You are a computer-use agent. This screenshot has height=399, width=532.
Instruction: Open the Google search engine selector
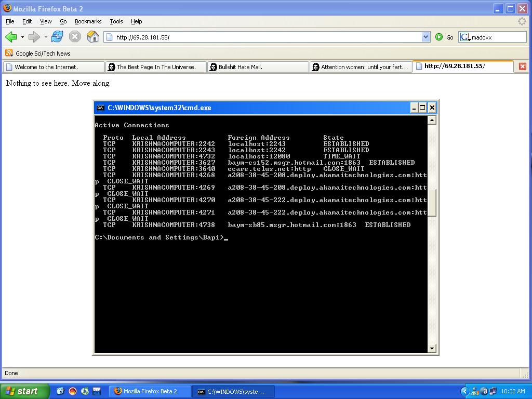[x=465, y=37]
